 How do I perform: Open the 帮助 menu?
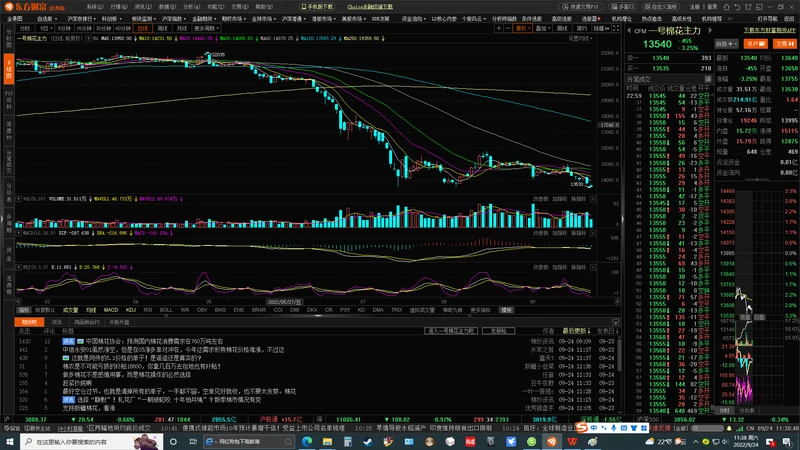tap(264, 7)
